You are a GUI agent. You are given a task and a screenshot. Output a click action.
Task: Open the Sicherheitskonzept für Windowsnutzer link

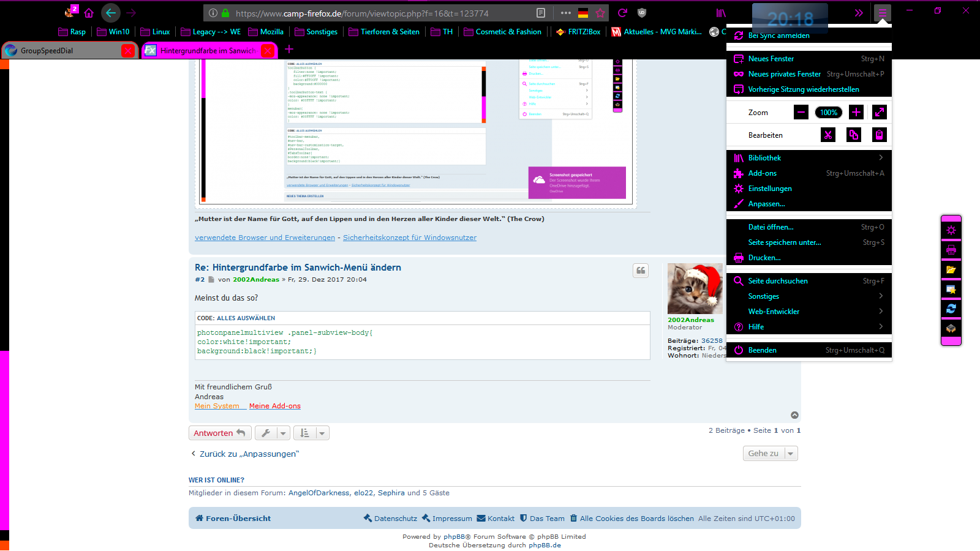[409, 238]
